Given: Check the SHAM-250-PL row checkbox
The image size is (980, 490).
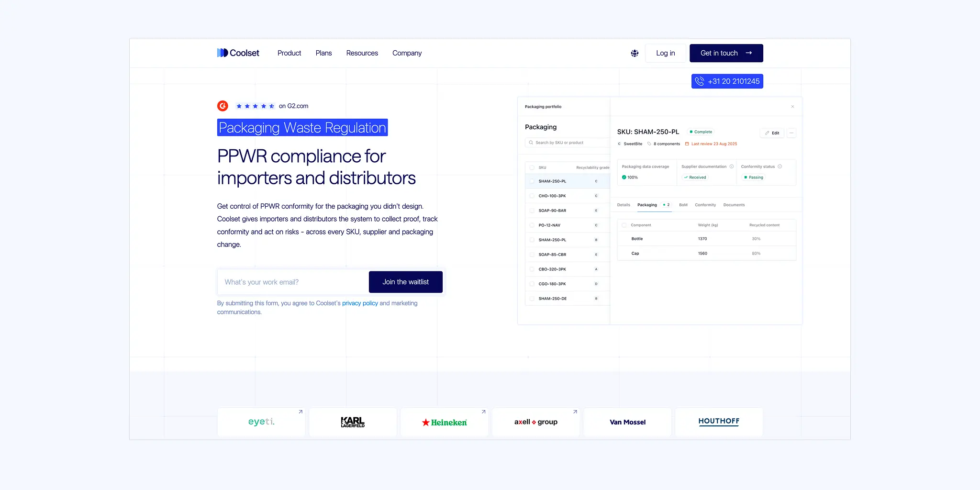Looking at the screenshot, I should point(532,181).
